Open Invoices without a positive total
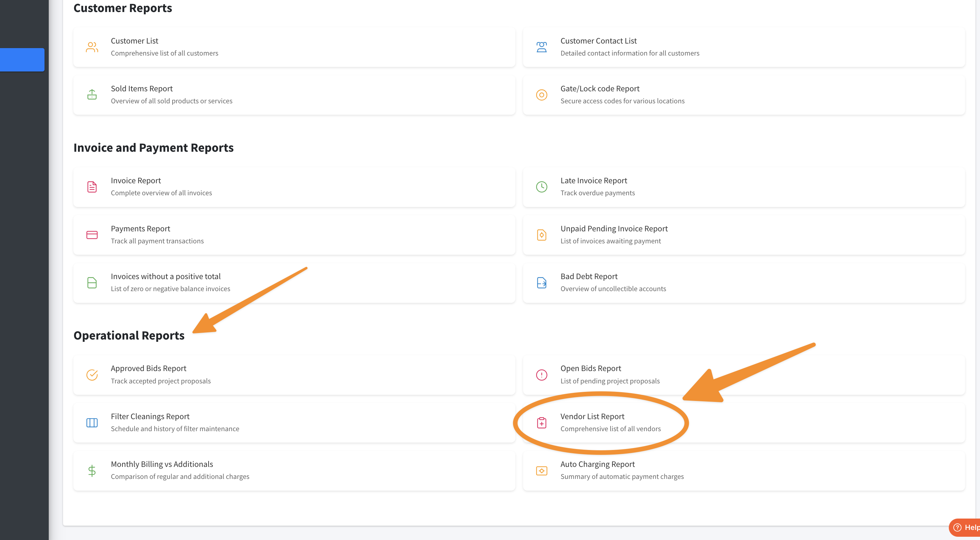Viewport: 980px width, 540px height. pos(165,276)
